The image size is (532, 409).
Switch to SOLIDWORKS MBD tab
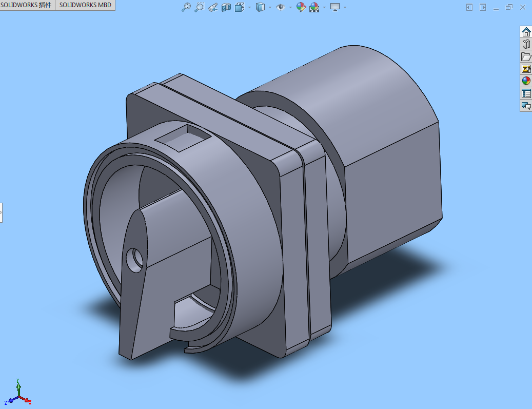pos(85,5)
